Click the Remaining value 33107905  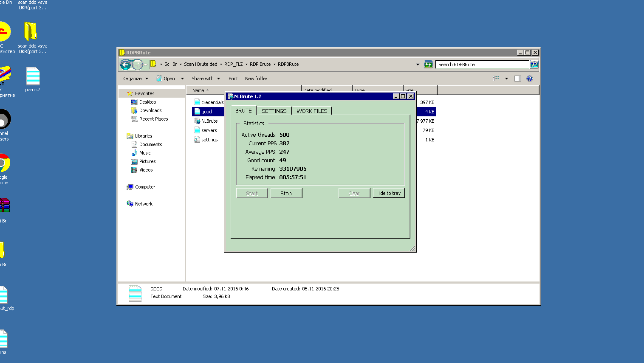click(x=293, y=169)
